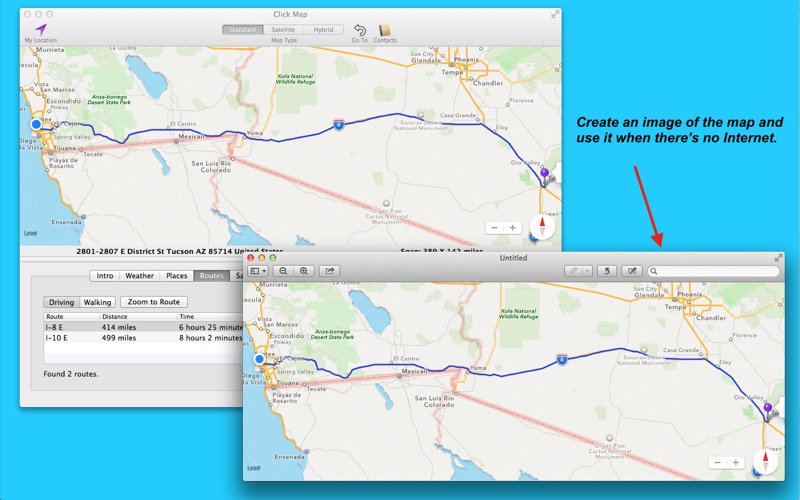The width and height of the screenshot is (800, 500).
Task: Zoom in with the plus button in Click Map
Action: click(512, 228)
